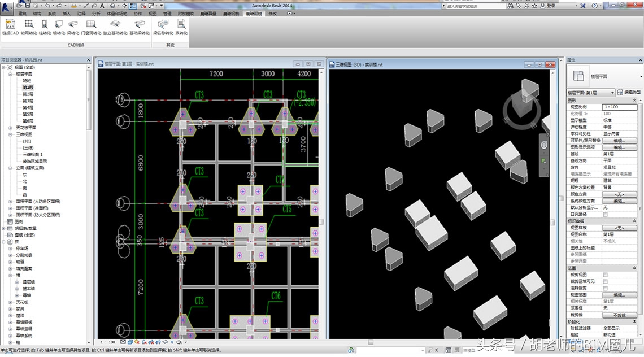Check the 裁剪区域可见 crop region visible option
The height and width of the screenshot is (357, 644).
605,281
